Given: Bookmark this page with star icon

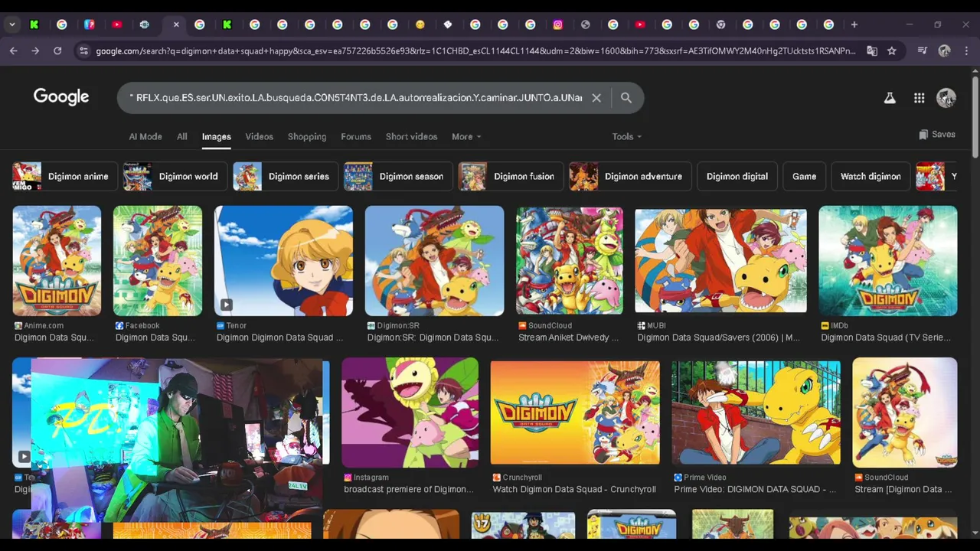Looking at the screenshot, I should pyautogui.click(x=892, y=51).
